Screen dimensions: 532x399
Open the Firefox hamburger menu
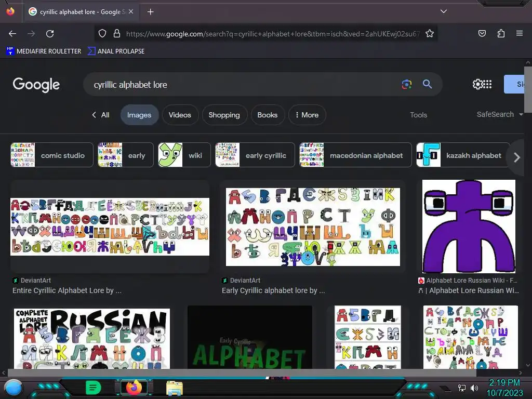coord(520,33)
